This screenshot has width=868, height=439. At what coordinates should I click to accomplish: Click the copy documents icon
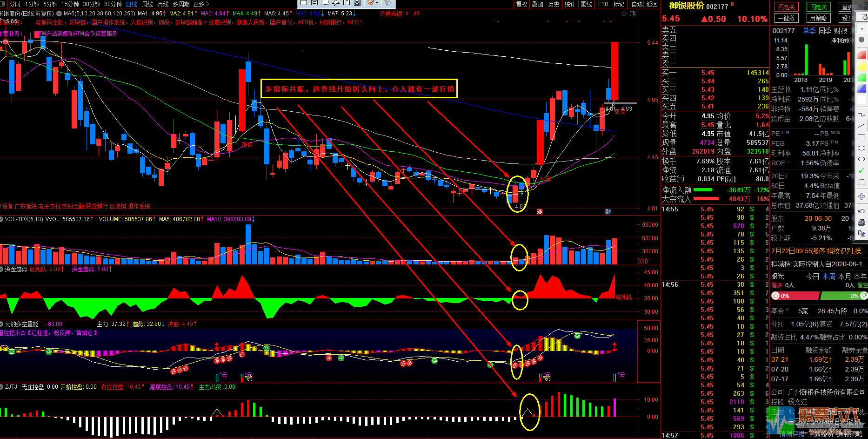tap(861, 233)
